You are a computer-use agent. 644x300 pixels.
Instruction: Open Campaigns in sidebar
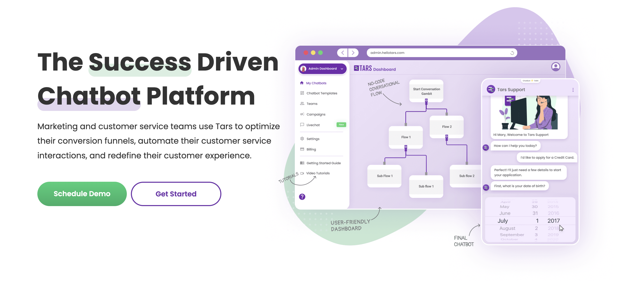[316, 114]
